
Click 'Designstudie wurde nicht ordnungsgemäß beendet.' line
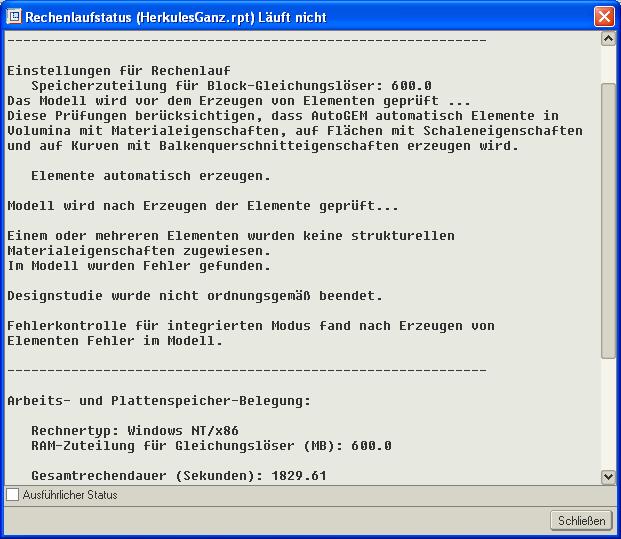195,295
